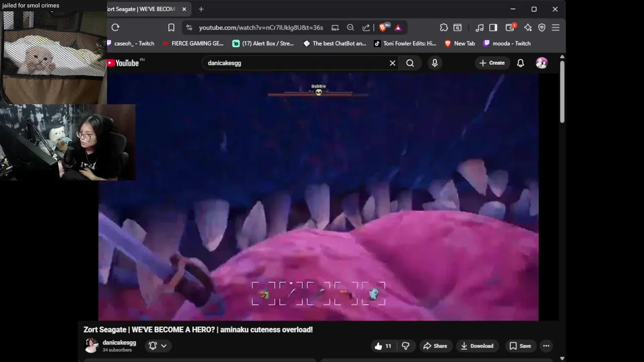The height and width of the screenshot is (362, 644).
Task: Click the streamer webcam overlay
Action: click(67, 142)
